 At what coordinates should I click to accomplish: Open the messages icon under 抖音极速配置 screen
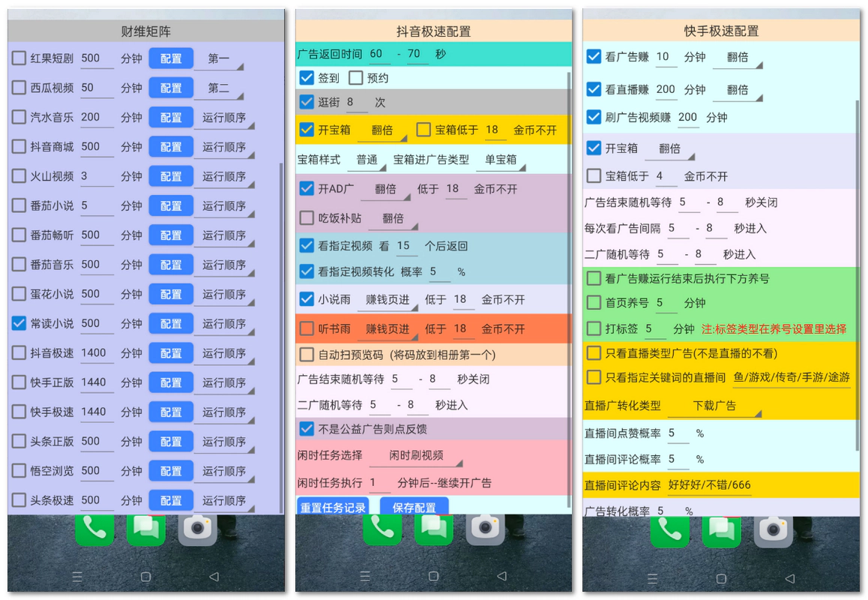coord(433,529)
